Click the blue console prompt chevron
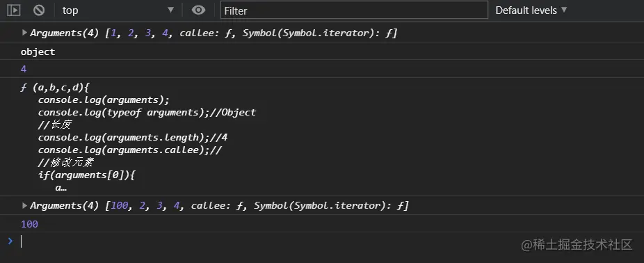Viewport: 644px width, 263px height. tap(10, 241)
